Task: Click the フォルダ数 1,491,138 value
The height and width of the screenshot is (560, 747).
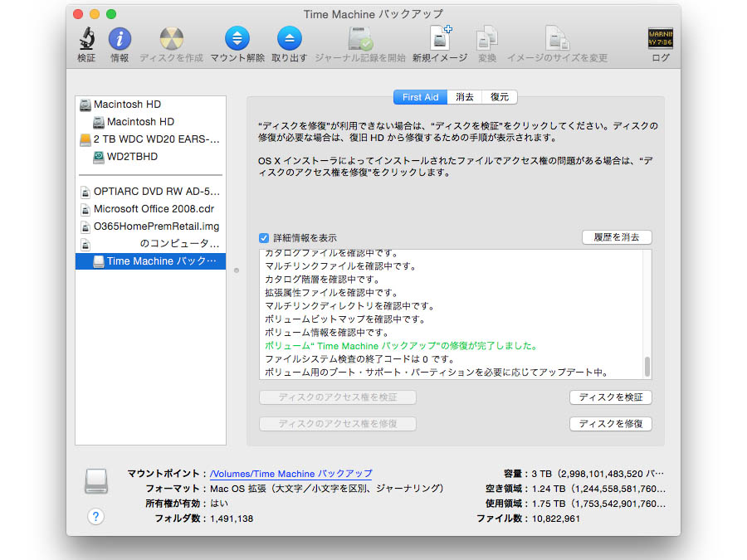Action: click(x=232, y=519)
